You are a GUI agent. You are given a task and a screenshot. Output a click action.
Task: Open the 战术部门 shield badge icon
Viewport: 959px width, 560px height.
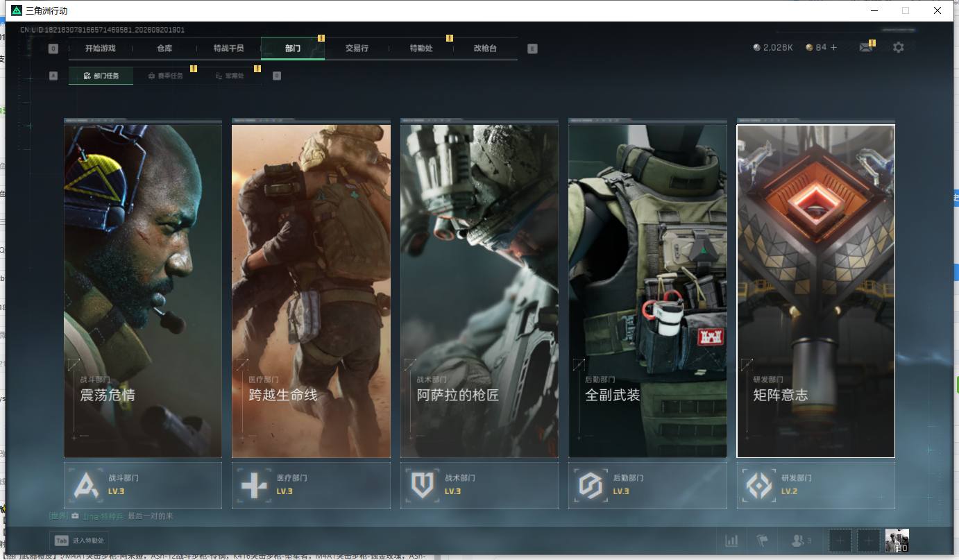point(423,485)
